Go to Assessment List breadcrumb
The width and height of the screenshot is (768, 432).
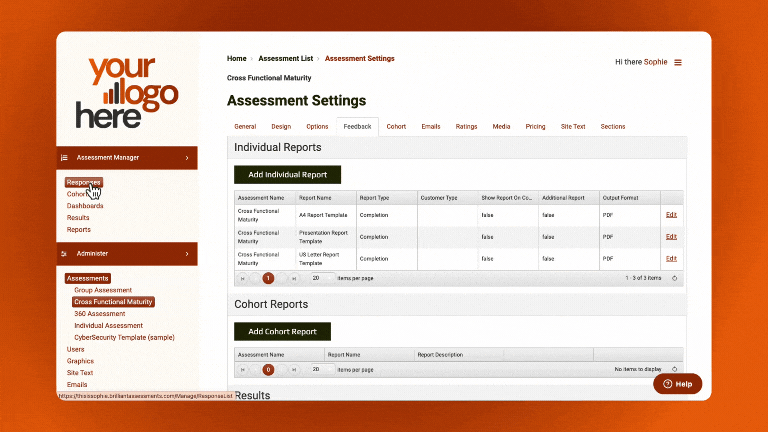pos(286,59)
